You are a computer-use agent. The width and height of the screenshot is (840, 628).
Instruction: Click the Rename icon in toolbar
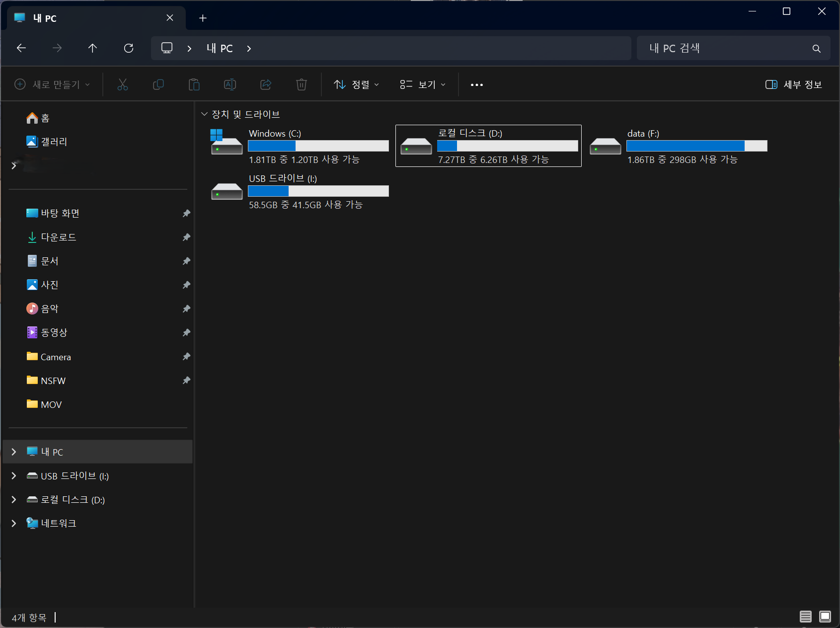pos(229,84)
